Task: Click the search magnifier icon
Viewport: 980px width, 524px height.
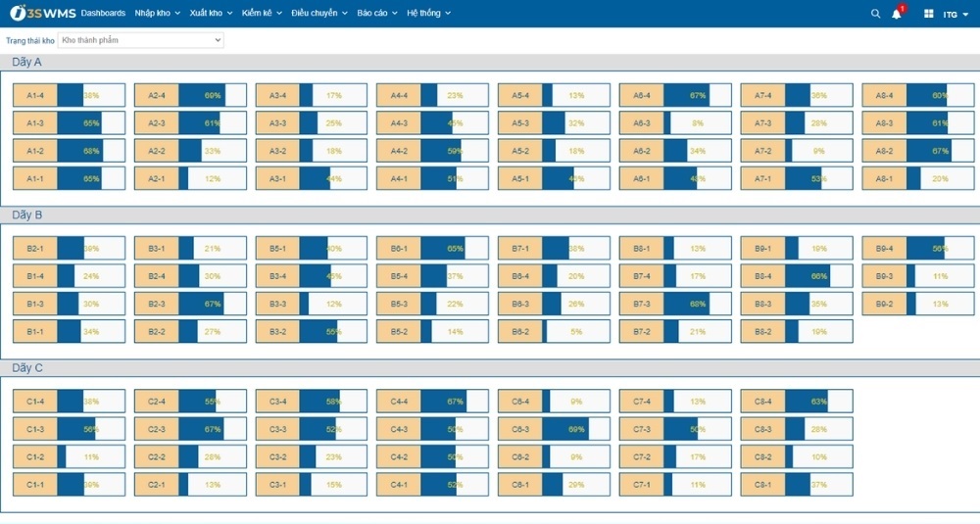Action: 875,14
